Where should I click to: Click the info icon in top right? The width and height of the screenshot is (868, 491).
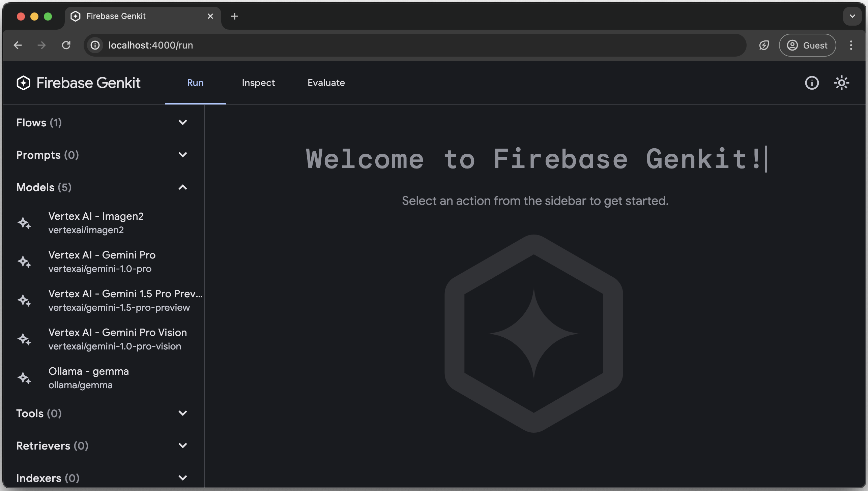tap(812, 83)
